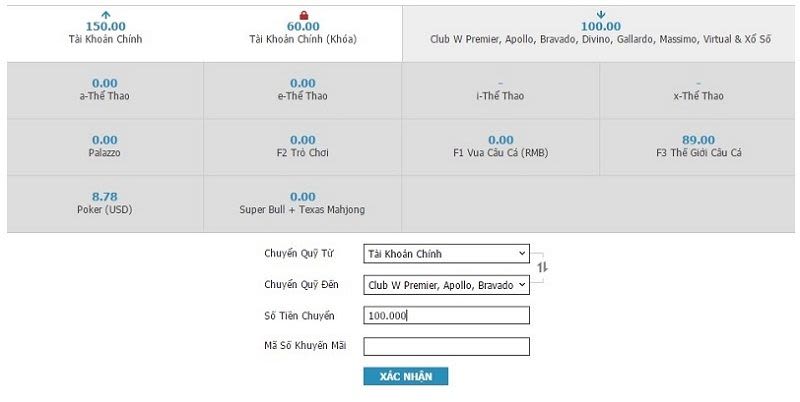Choose the i-Thể Thao wallet cell
This screenshot has height=402, width=800.
501,90
